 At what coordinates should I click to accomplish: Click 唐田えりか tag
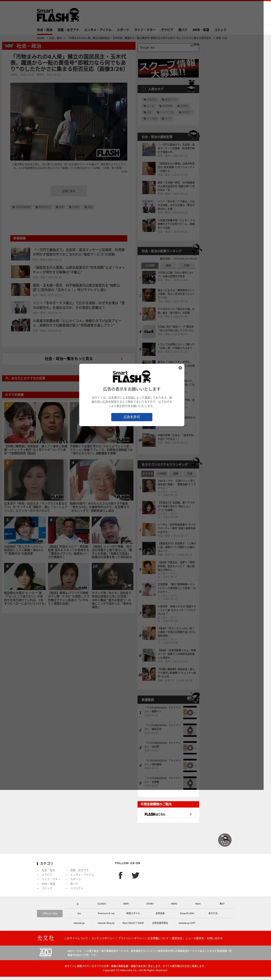point(169,100)
